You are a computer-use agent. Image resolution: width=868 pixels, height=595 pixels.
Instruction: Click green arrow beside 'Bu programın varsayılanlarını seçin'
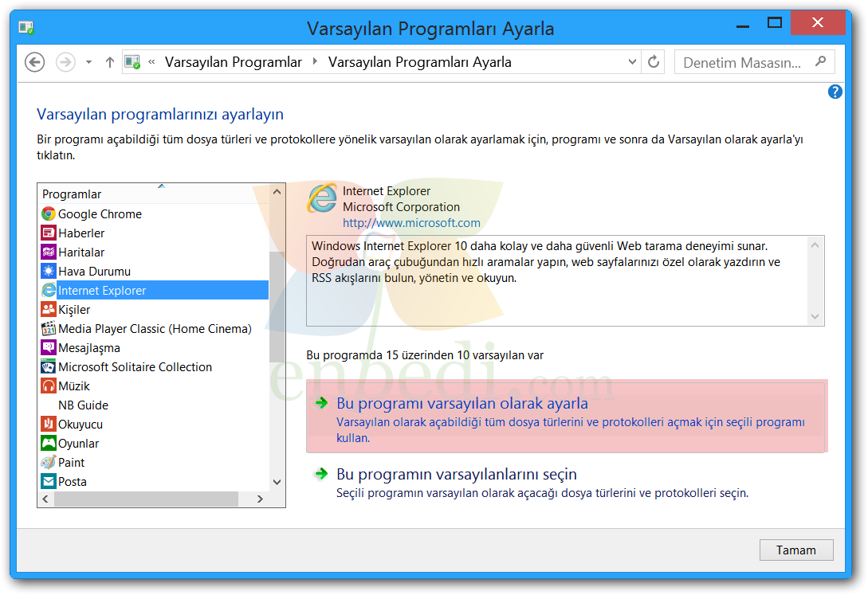point(321,474)
